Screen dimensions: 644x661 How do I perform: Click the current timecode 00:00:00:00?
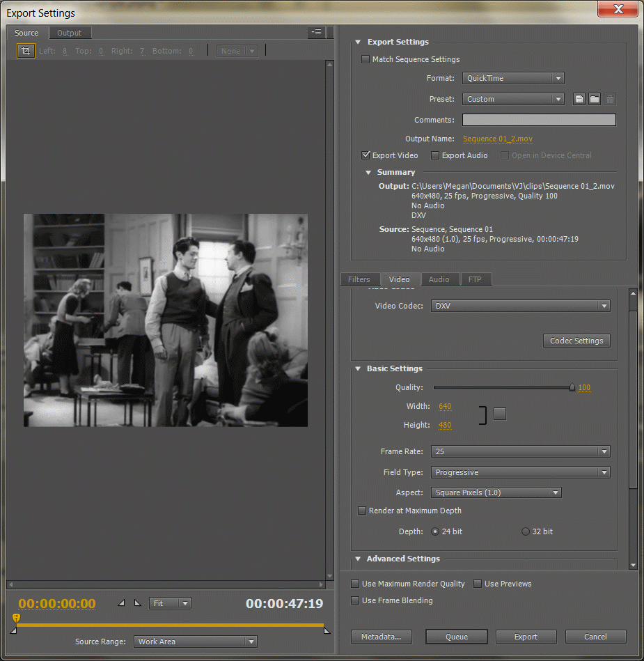pos(57,604)
